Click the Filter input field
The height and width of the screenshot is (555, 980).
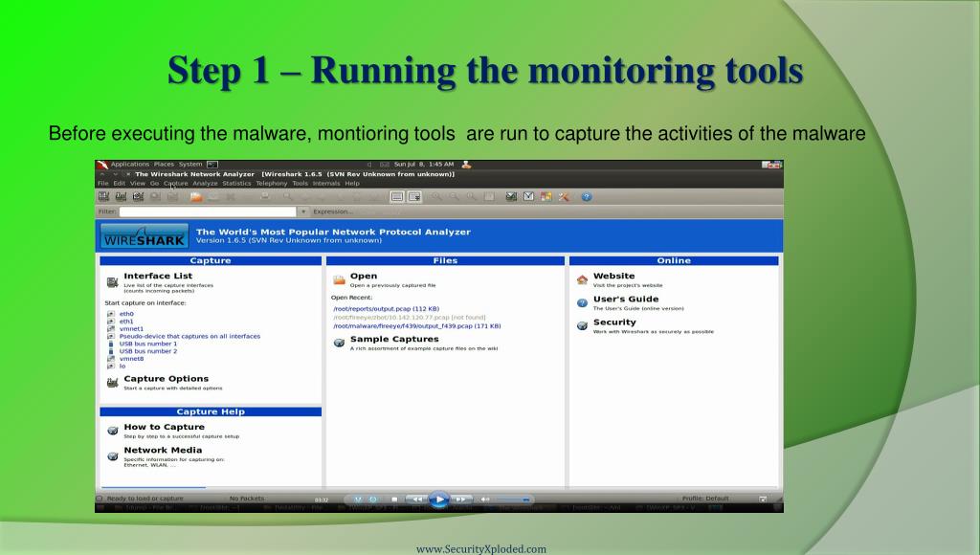pyautogui.click(x=208, y=211)
